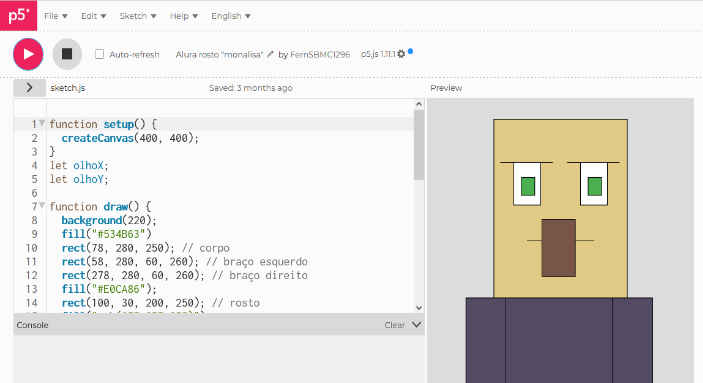Open the Sketch menu
The image size is (703, 383).
(x=138, y=16)
